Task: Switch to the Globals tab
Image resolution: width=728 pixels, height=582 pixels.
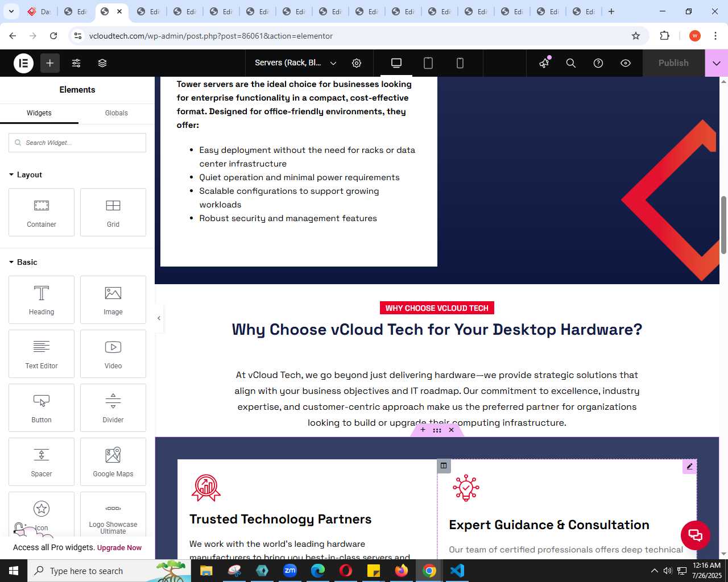Action: tap(117, 113)
